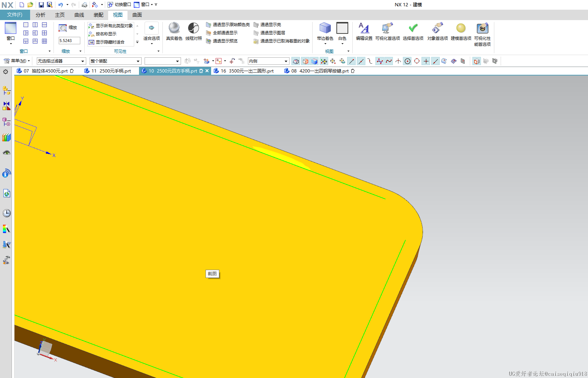The image size is (588, 378).
Task: Toggle 通透显示图层
Action: 269,33
